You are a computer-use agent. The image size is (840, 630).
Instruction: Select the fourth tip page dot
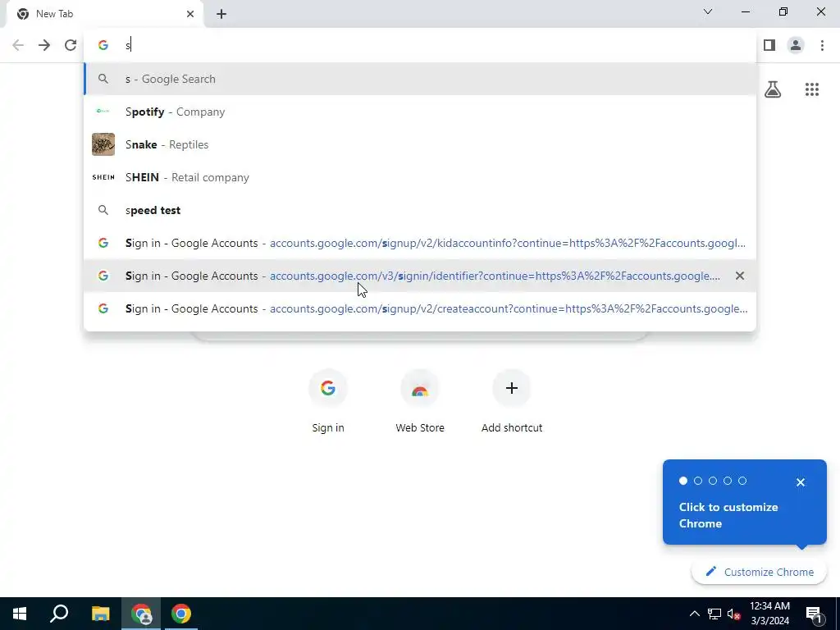click(728, 481)
